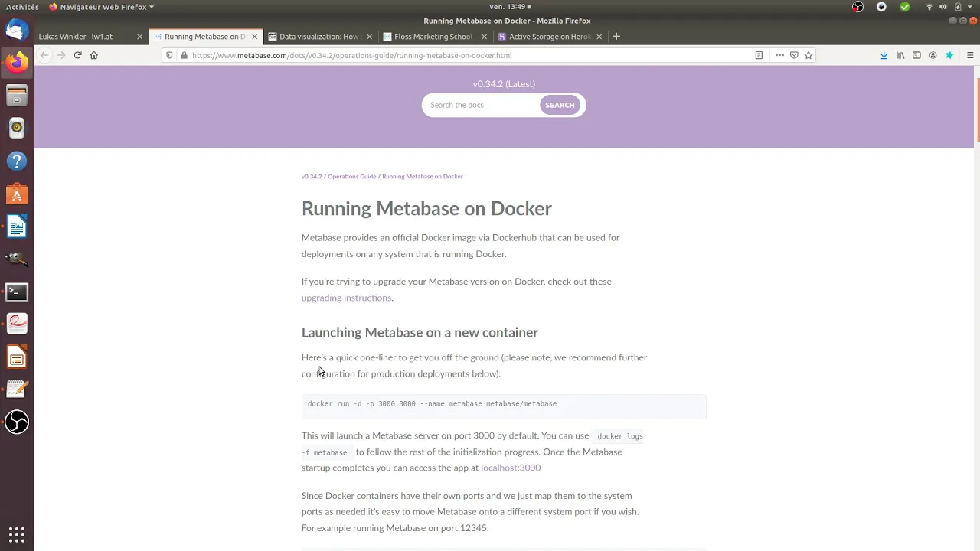Click the browser forward arrow
Viewport: 980px width, 551px height.
(61, 55)
